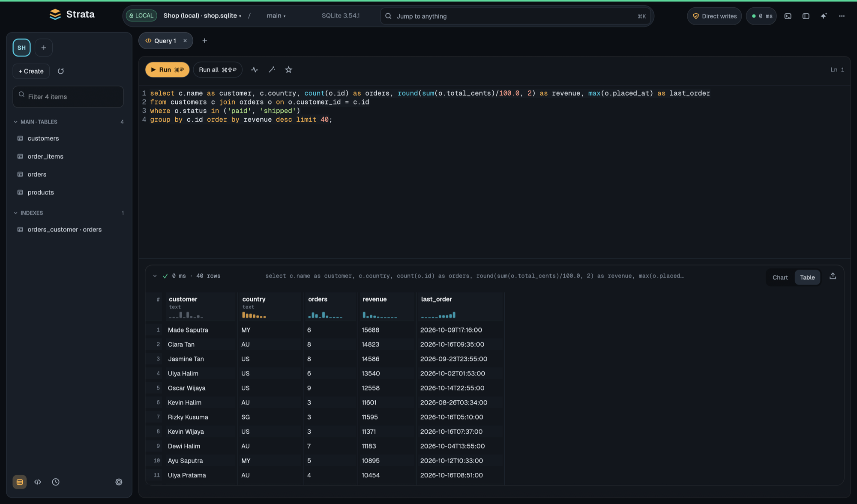Open the customers table
The image size is (857, 504).
tap(69, 138)
